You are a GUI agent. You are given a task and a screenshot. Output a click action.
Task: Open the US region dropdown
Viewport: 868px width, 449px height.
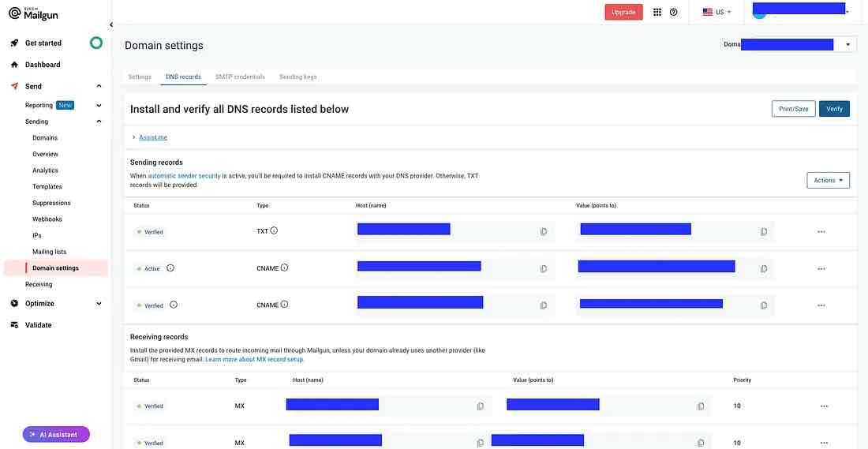pyautogui.click(x=716, y=12)
